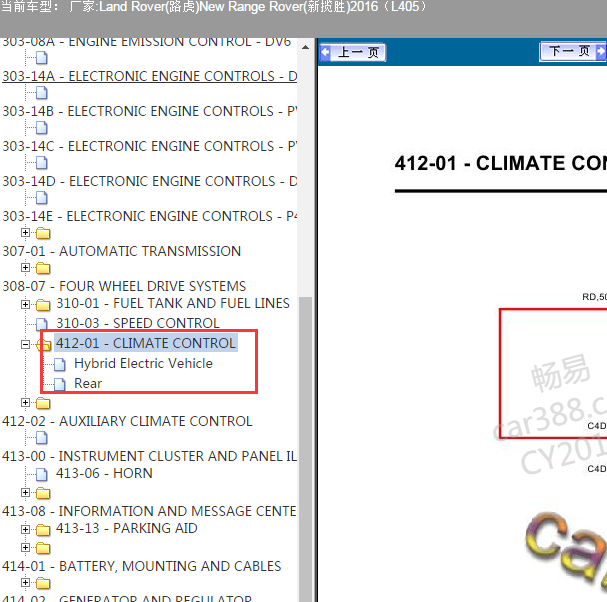Click the open folder icon of 412-01 CLIMATE CONTROL
607x602 pixels.
43,345
